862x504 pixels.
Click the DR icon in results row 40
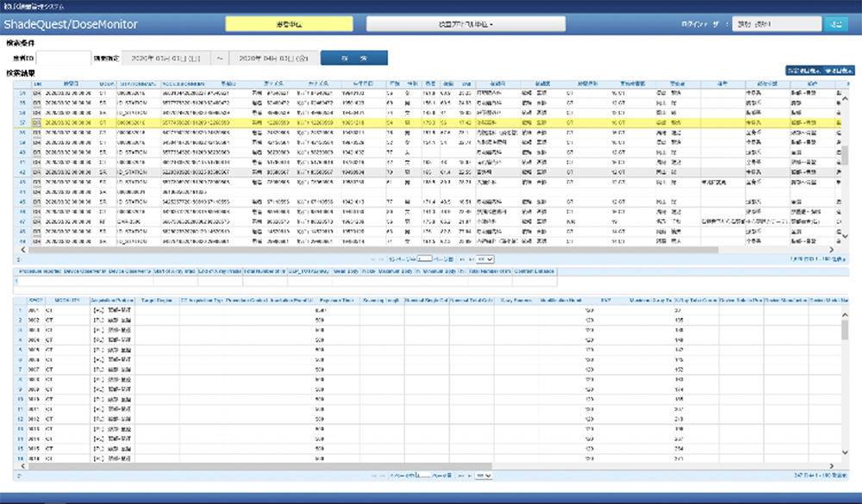pyautogui.click(x=37, y=152)
